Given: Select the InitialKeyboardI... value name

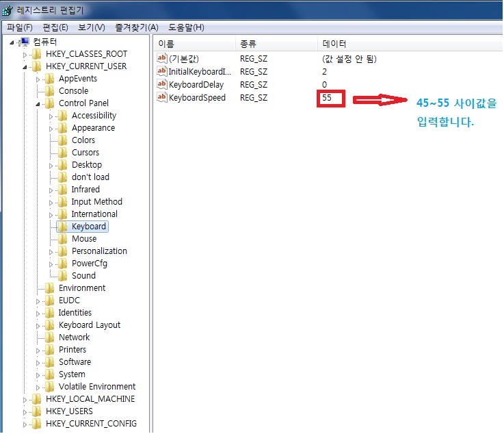Looking at the screenshot, I should click(200, 71).
